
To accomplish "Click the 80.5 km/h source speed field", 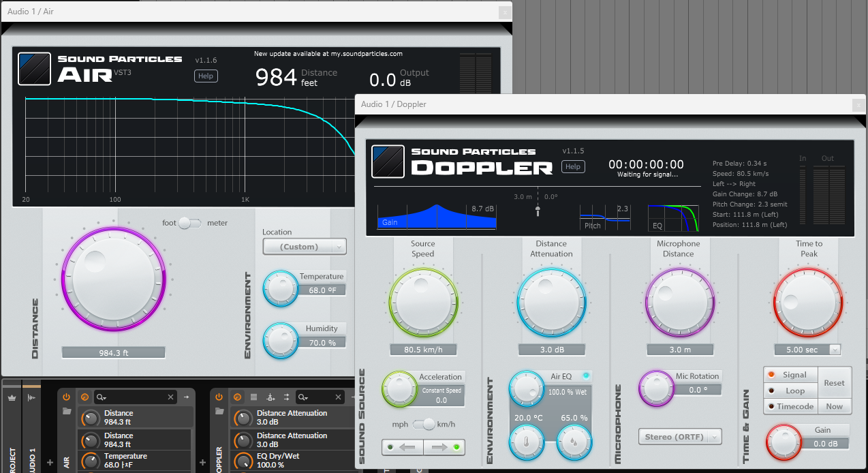I will (x=422, y=350).
